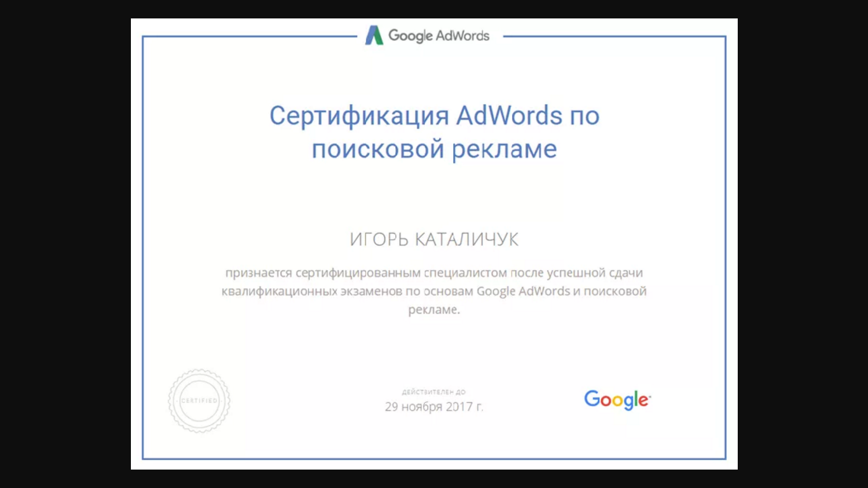Select the Google AdWords header logo
This screenshot has width=868, height=488.
pyautogui.click(x=427, y=36)
